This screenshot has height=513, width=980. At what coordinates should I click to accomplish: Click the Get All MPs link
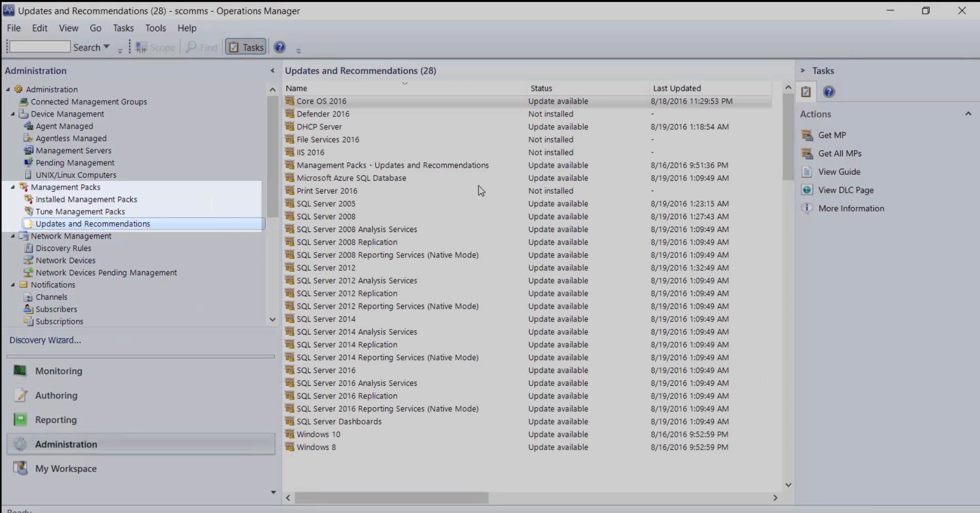(840, 154)
